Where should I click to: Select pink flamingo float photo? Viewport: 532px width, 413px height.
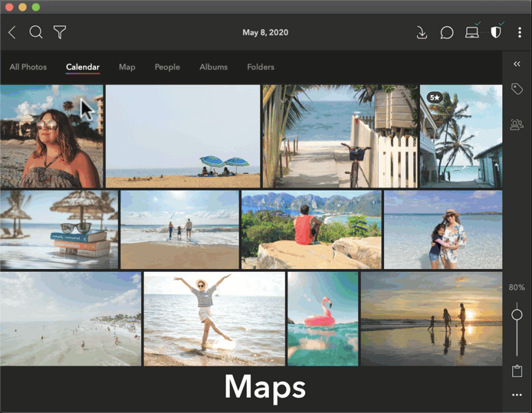pos(323,319)
